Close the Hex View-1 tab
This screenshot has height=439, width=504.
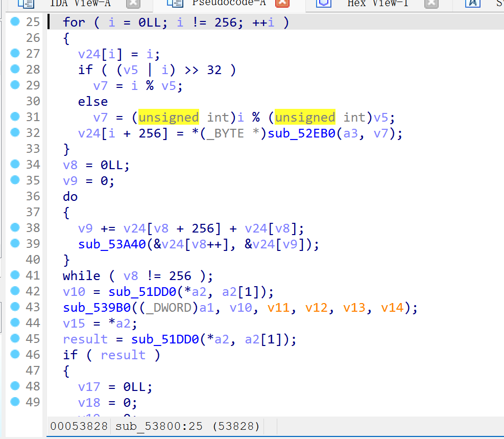point(431,3)
